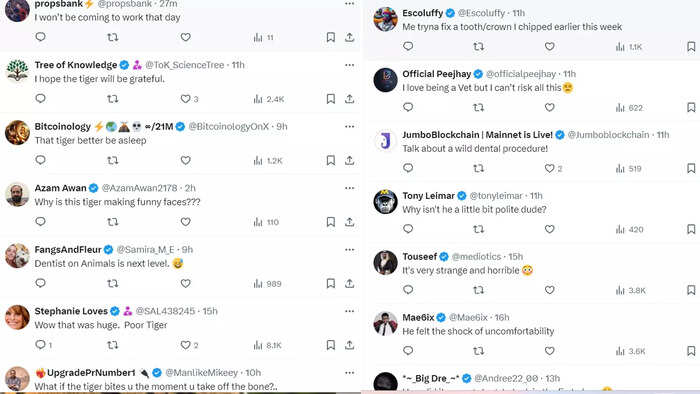
Task: Reply to Azam Awan's tweet
Action: pyautogui.click(x=40, y=221)
